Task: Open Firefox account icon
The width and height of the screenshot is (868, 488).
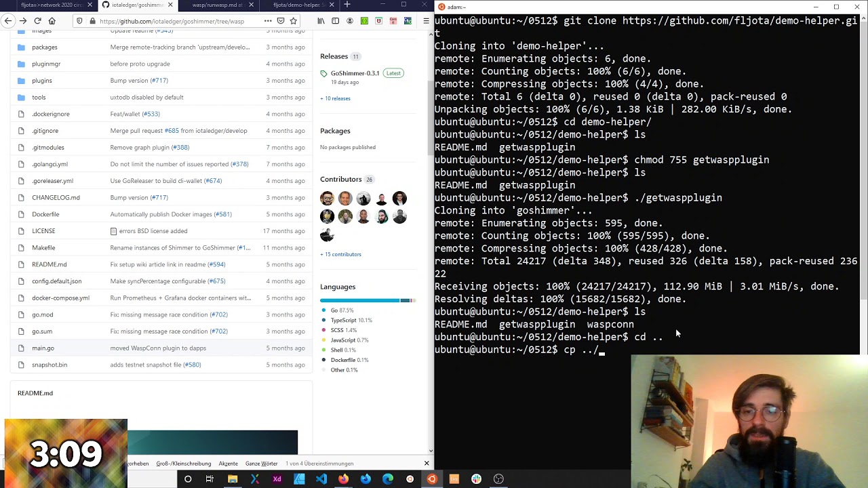Action: (x=349, y=21)
